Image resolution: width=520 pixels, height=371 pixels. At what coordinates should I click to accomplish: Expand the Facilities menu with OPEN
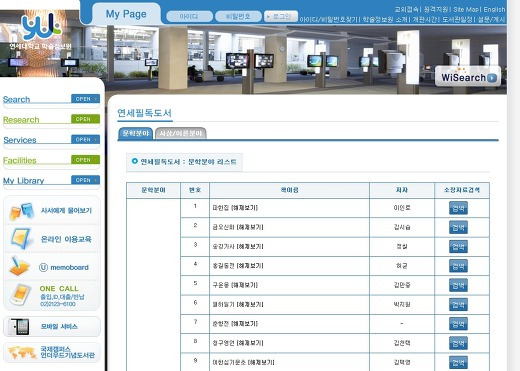point(85,160)
